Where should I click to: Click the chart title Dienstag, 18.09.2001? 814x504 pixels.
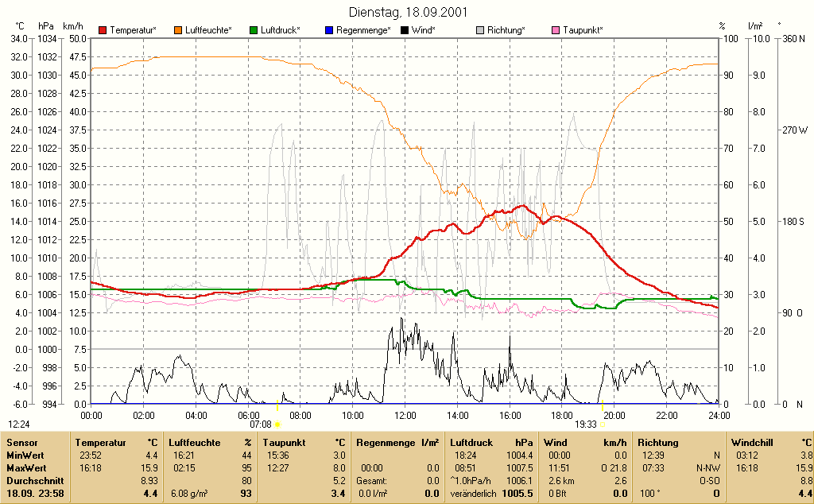tap(408, 12)
